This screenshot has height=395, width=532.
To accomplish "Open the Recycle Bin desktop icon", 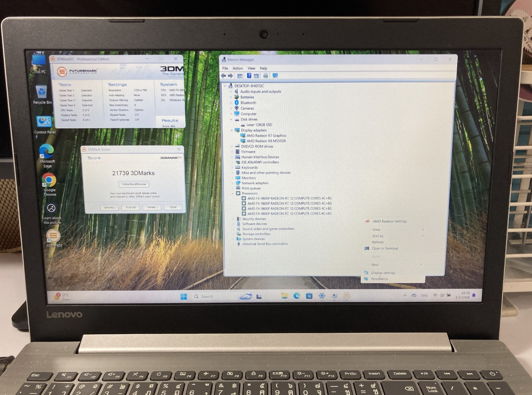I will pyautogui.click(x=41, y=92).
